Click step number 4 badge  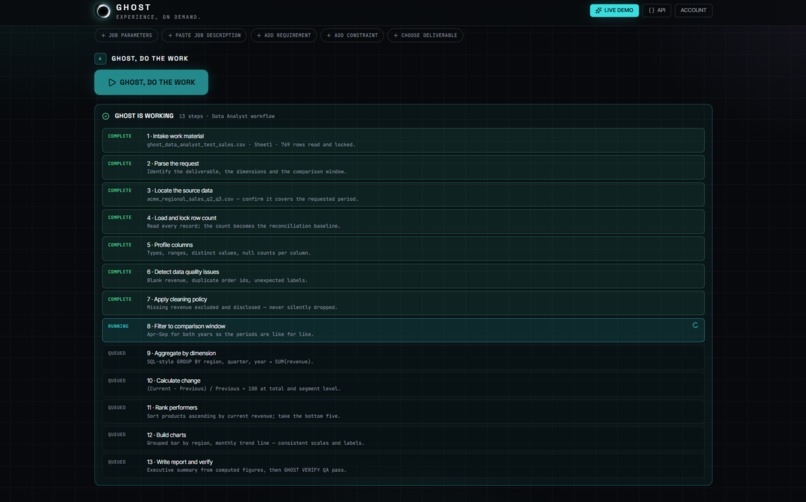pyautogui.click(x=100, y=59)
